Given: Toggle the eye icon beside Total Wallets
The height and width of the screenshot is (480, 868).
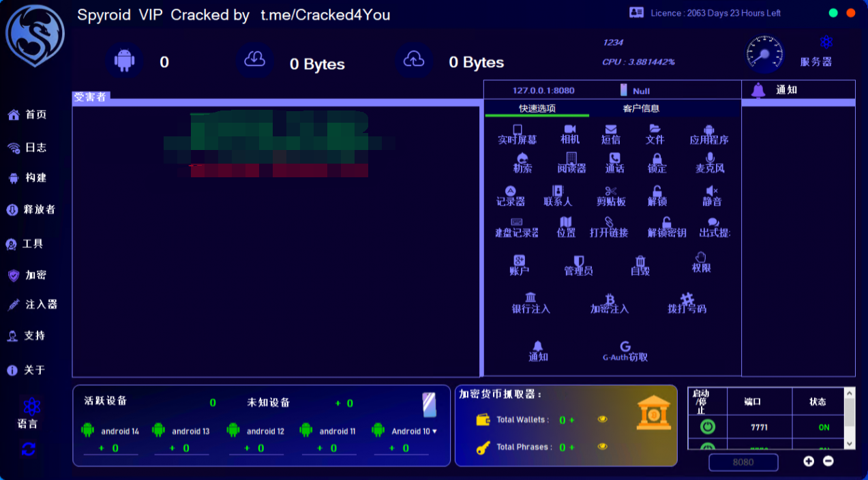Looking at the screenshot, I should 602,419.
